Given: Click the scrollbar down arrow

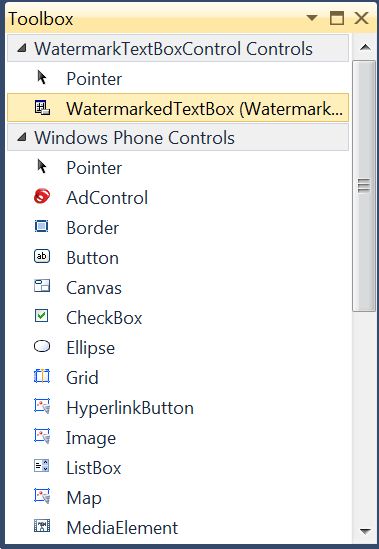Looking at the screenshot, I should [365, 531].
